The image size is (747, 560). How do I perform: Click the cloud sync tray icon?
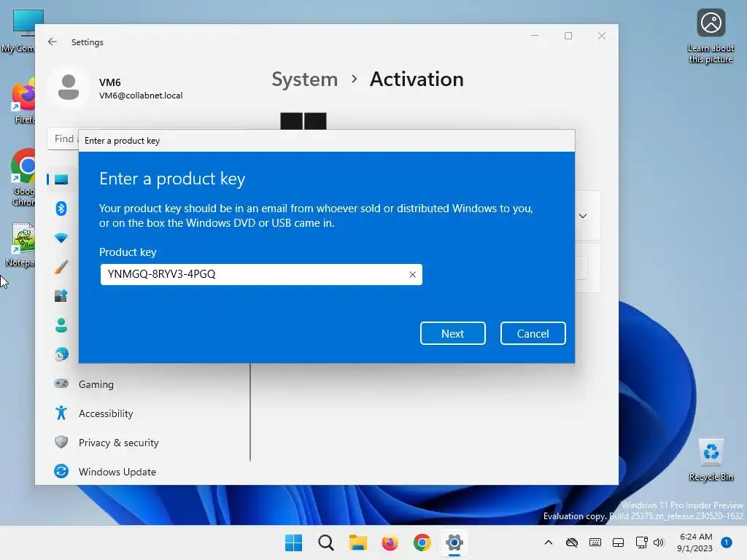(572, 542)
